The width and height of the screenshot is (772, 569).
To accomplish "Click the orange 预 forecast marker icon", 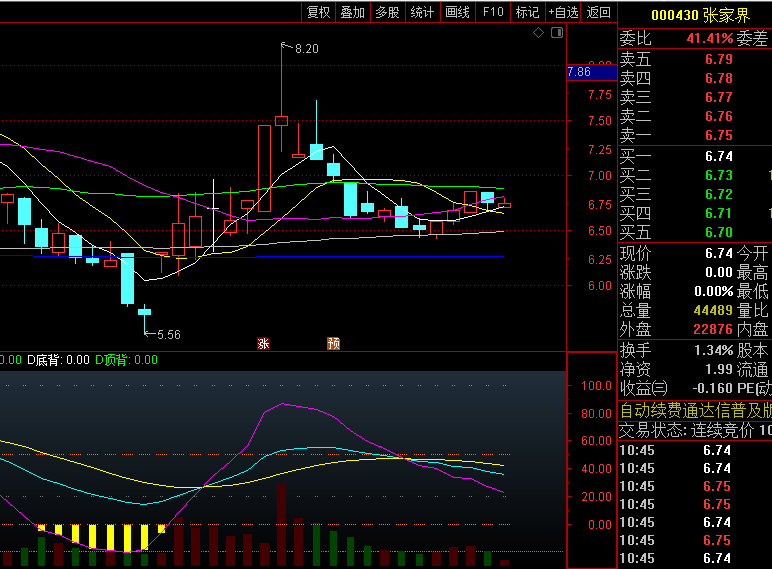I will tap(333, 343).
